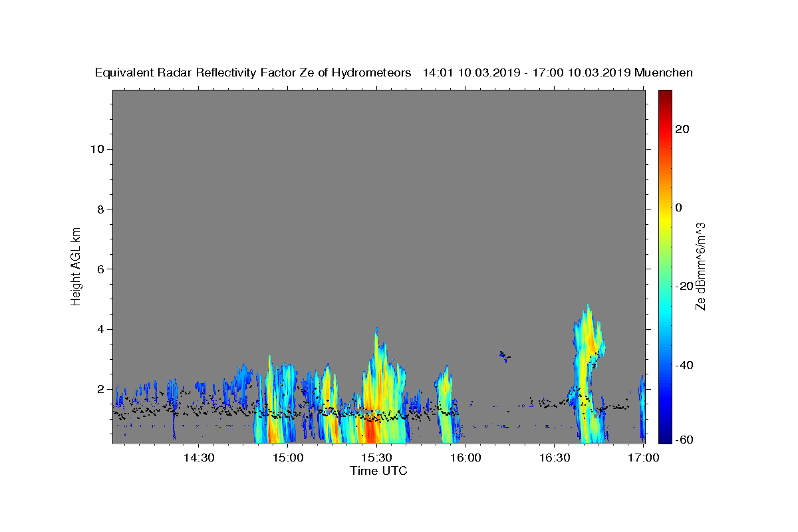Click the date range '14:01 10.03.2019 - 17:00 10.03.2019'
The image size is (798, 532).
[526, 72]
